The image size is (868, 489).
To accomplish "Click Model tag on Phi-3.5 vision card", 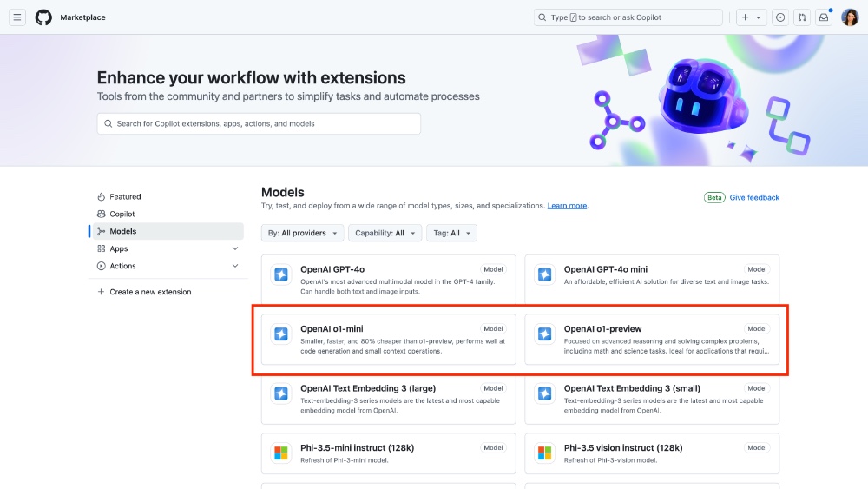I will pos(757,448).
